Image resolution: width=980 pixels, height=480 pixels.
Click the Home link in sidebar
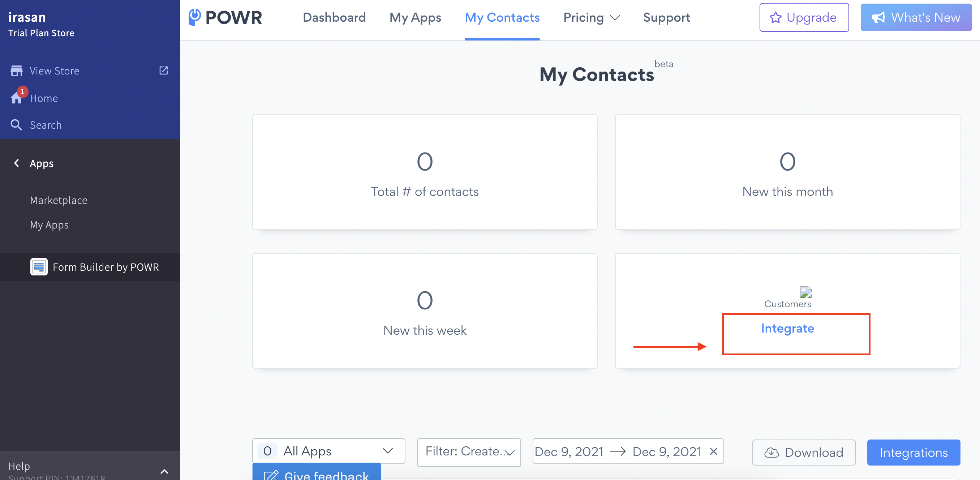44,98
